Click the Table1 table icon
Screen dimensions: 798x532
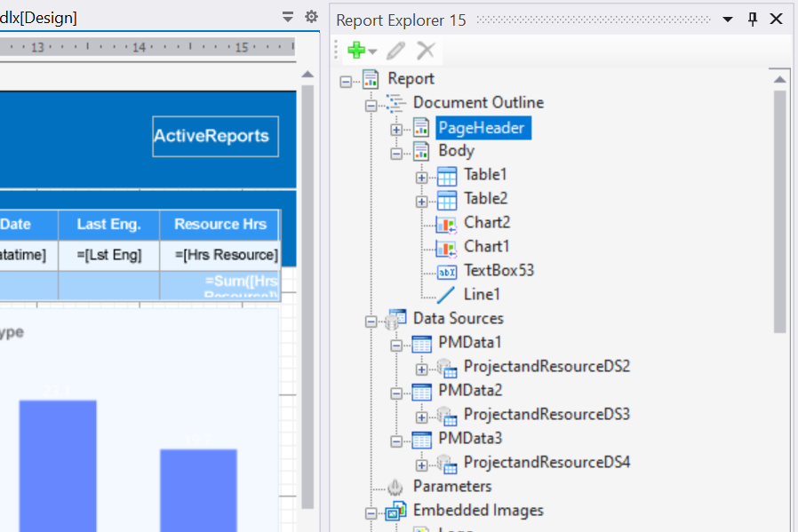click(x=447, y=176)
